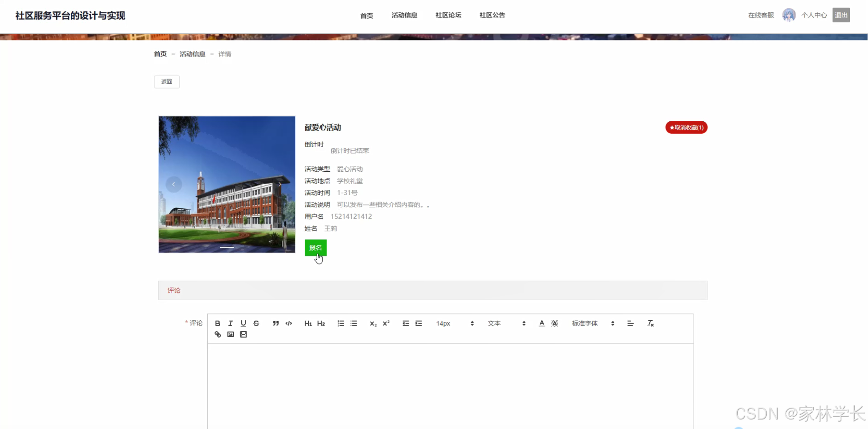
Task: Insert a blockquote in the comment editor
Action: pyautogui.click(x=276, y=323)
